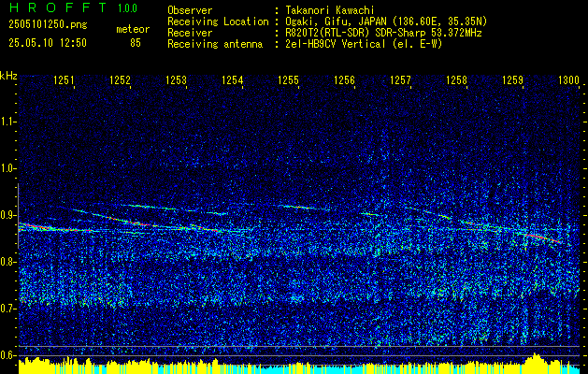Select the version number 1.0.0
Image resolution: width=588 pixels, height=374 pixels.
click(x=127, y=7)
